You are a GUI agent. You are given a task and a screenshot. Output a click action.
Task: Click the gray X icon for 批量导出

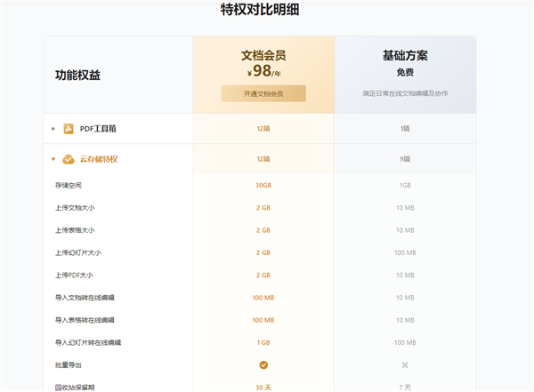point(405,364)
